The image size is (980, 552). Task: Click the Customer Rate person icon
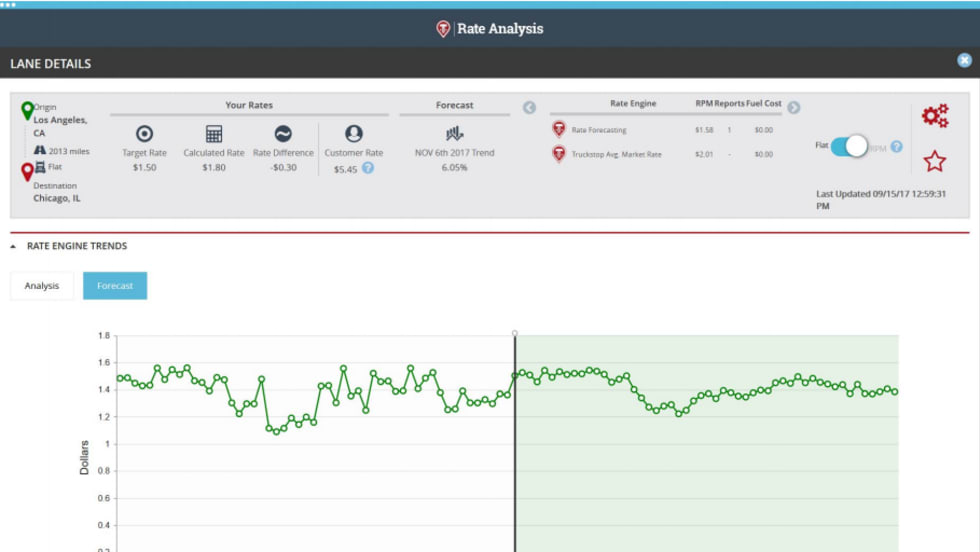point(354,134)
